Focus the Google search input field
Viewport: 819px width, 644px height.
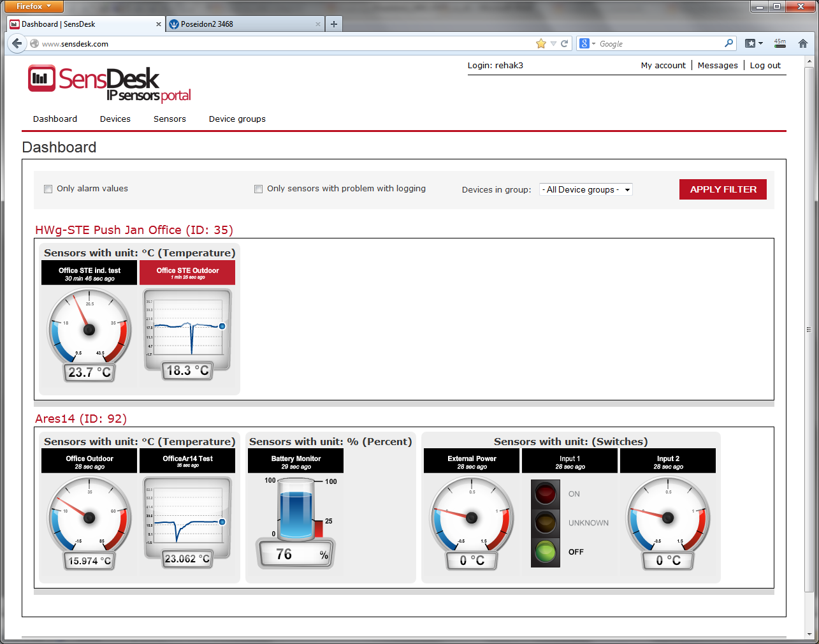tap(660, 43)
